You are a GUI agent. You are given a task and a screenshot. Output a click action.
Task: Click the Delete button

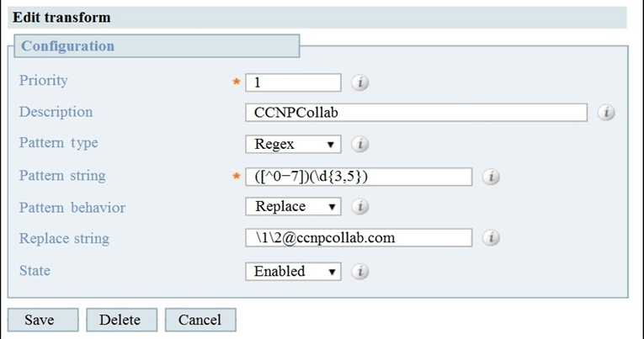[121, 320]
